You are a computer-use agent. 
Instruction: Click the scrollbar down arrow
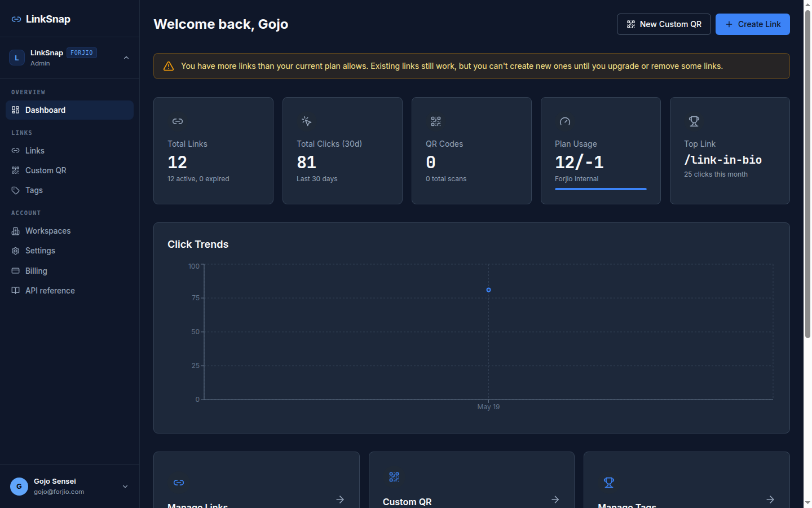click(807, 502)
